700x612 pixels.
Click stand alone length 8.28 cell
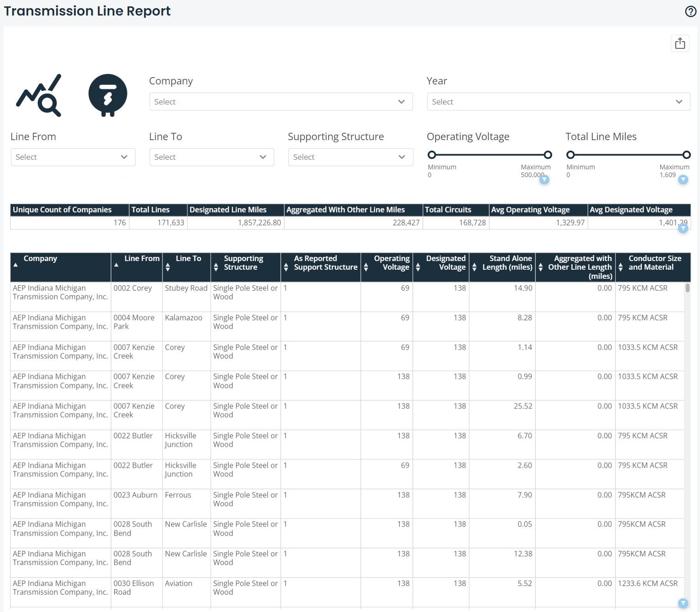click(502, 327)
